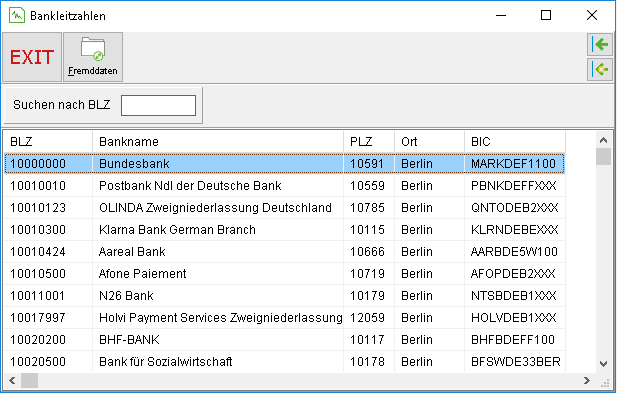Click the vertical scrollbar thumb
The height and width of the screenshot is (393, 617).
(x=604, y=157)
